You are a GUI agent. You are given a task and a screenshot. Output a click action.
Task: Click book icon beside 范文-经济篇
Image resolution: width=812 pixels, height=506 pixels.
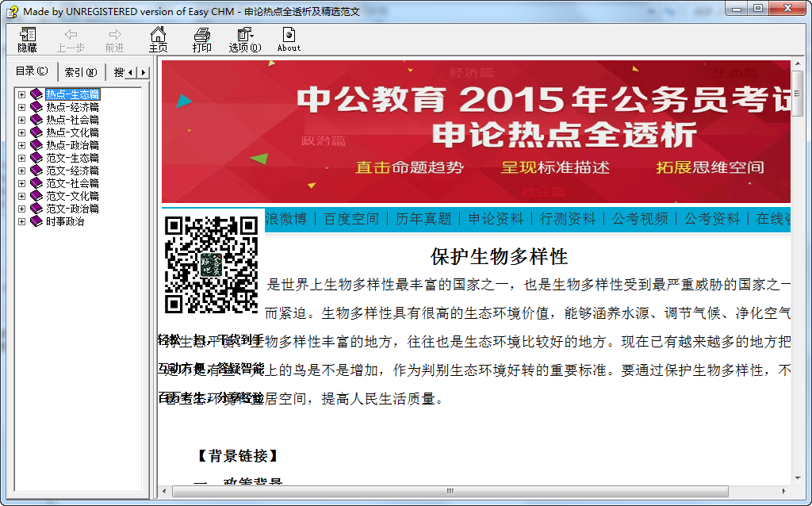(36, 171)
